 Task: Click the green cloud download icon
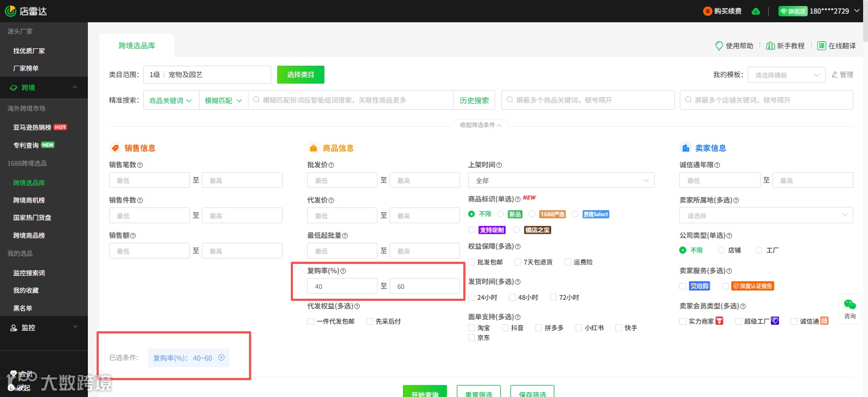coord(756,11)
